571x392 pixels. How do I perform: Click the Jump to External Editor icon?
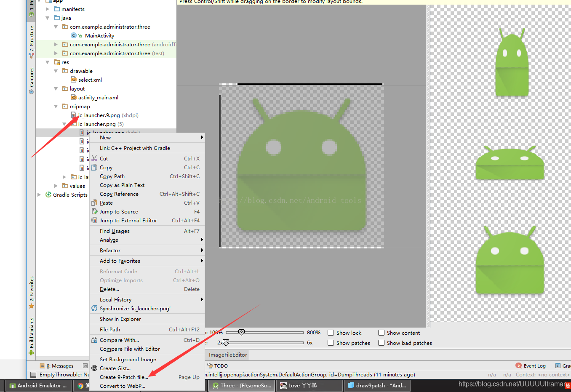pyautogui.click(x=94, y=220)
